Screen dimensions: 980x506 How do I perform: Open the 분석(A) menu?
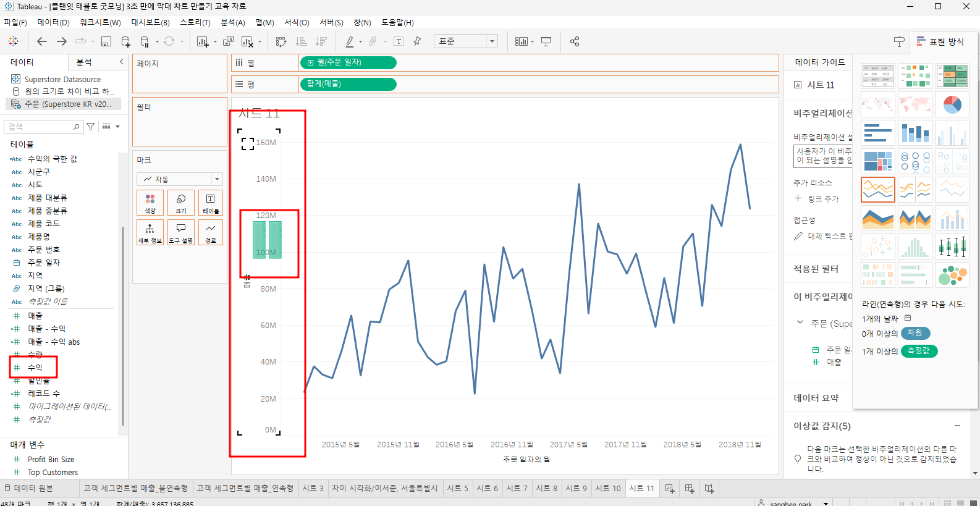pos(233,22)
